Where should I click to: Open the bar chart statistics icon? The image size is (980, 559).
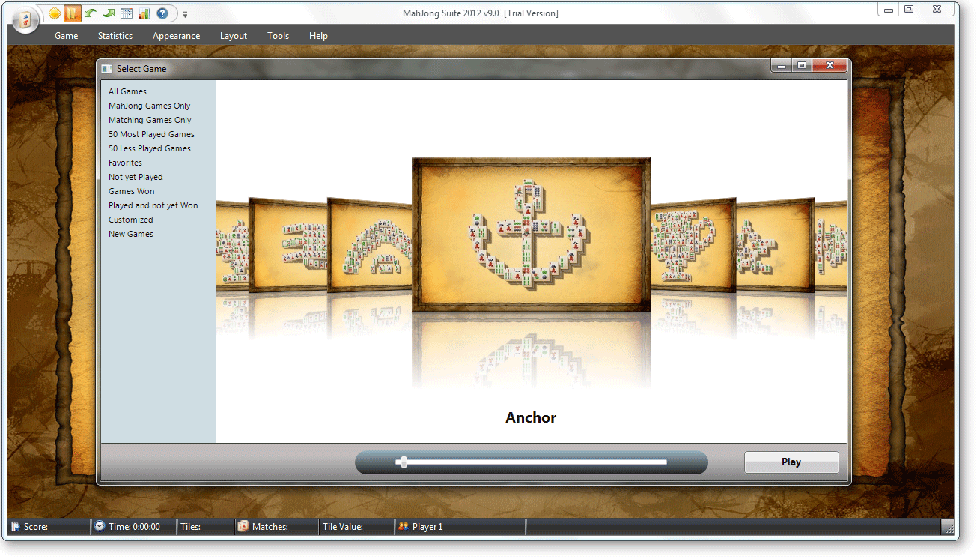(144, 13)
